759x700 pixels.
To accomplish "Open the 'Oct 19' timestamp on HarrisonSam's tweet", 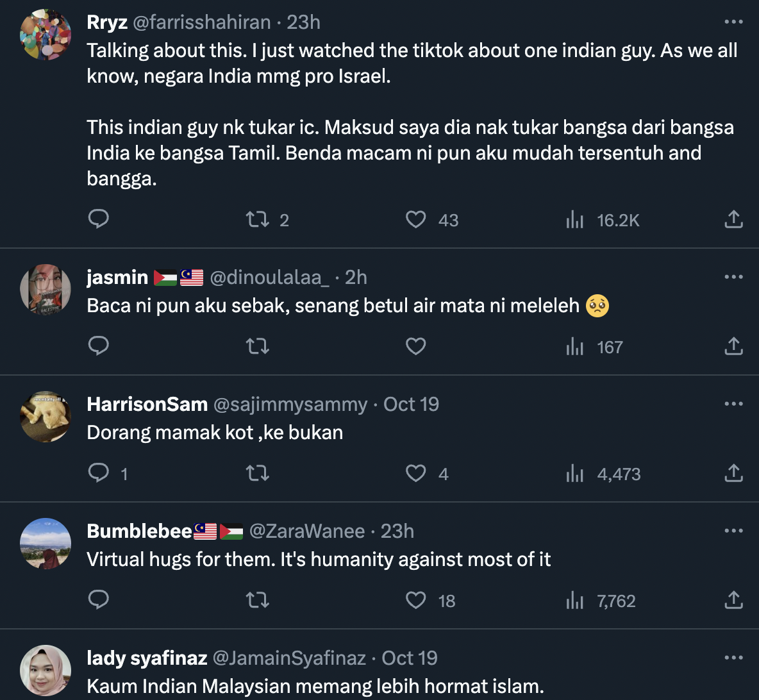I will [411, 404].
